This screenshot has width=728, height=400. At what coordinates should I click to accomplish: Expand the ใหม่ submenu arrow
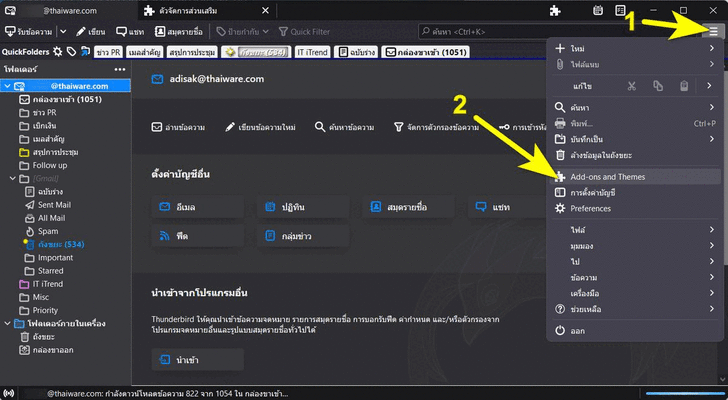[x=711, y=48]
